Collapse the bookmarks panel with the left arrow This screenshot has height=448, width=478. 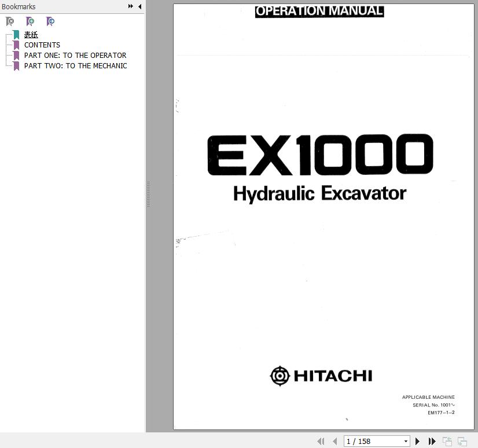coord(139,6)
